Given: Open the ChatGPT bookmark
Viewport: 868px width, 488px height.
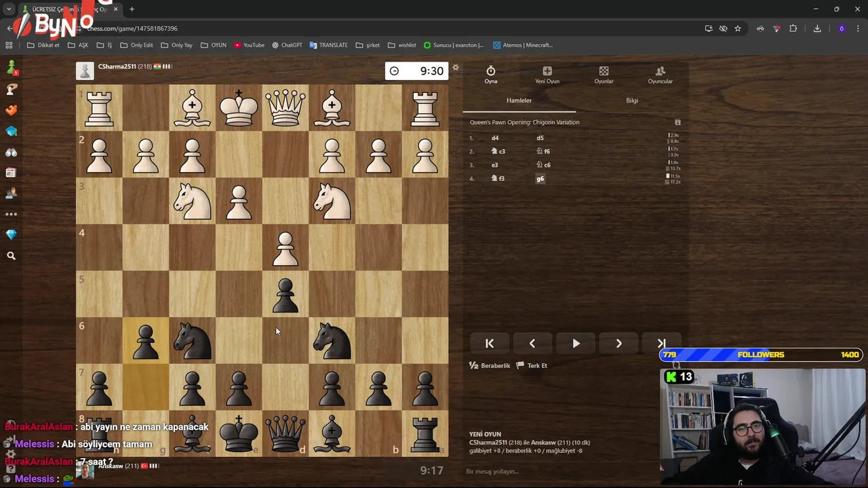Looking at the screenshot, I should 287,45.
